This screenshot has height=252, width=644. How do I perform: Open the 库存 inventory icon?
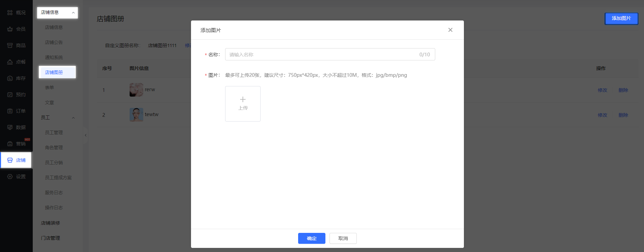[x=10, y=78]
